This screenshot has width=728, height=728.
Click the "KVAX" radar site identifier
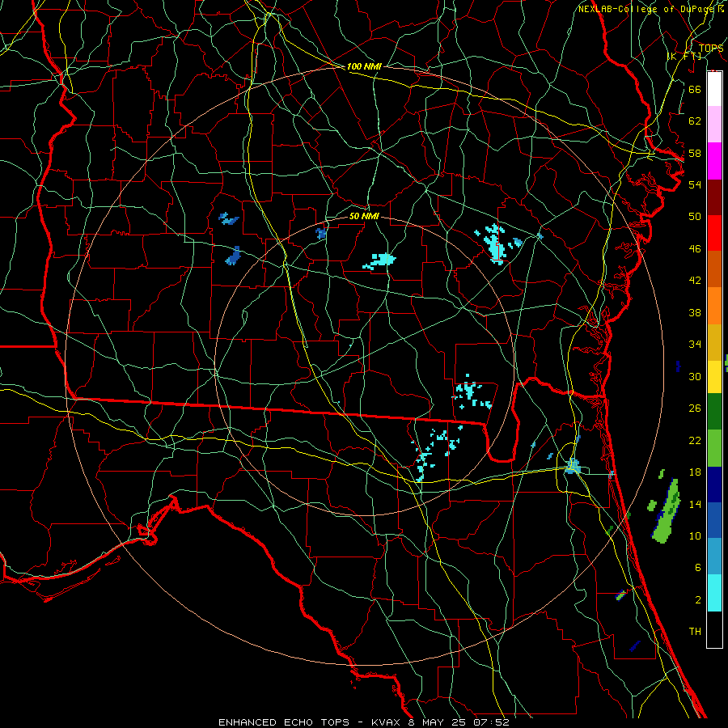pos(385,722)
